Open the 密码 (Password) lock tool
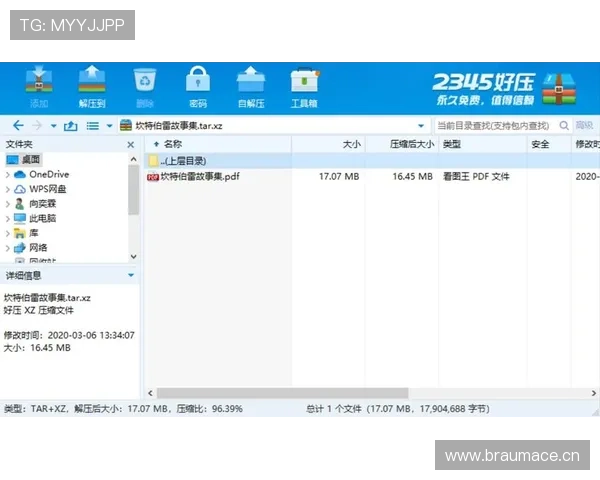600x480 pixels. pos(198,87)
